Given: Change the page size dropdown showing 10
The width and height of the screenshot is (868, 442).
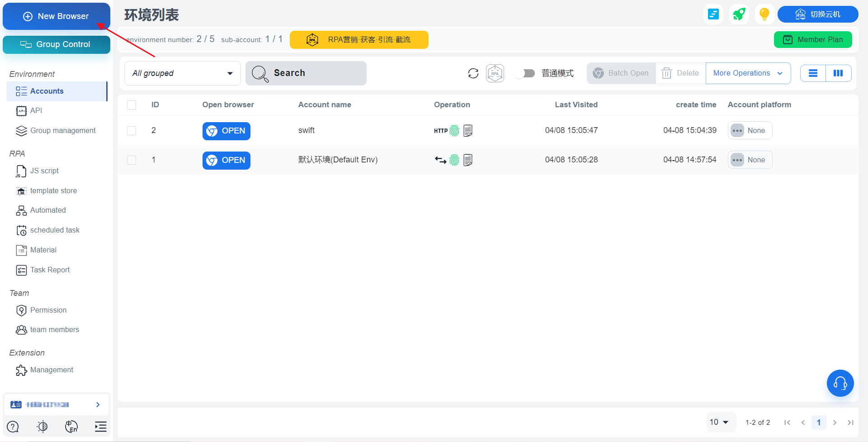Looking at the screenshot, I should (x=719, y=422).
